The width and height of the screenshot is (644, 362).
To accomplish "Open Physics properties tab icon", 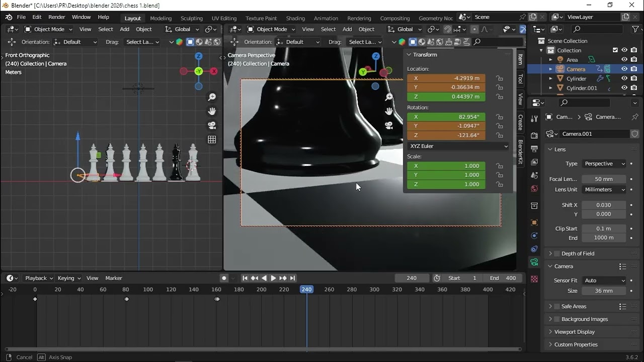I will (x=534, y=235).
